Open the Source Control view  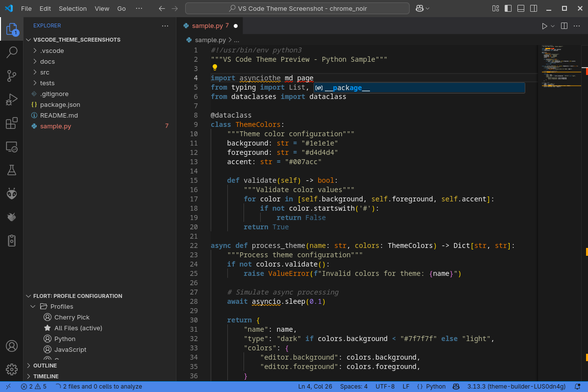(x=12, y=75)
